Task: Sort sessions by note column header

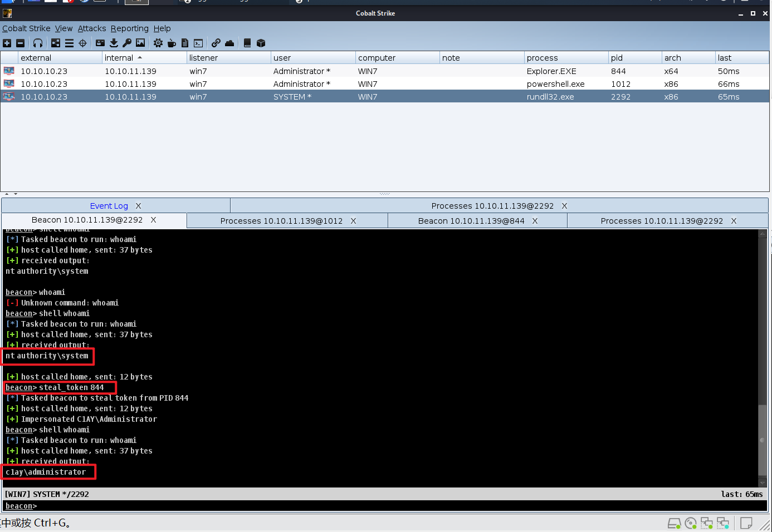Action: (482, 57)
